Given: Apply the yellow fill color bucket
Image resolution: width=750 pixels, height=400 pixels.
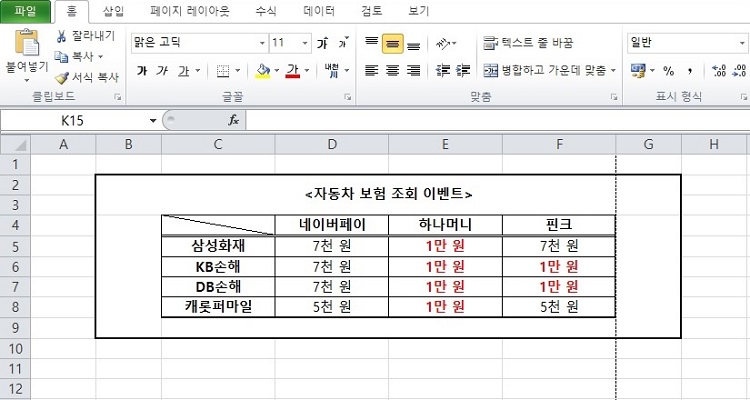Looking at the screenshot, I should 263,71.
